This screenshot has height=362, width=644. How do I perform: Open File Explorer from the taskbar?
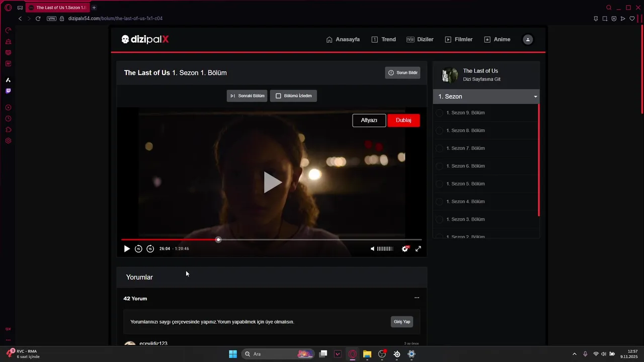click(x=367, y=354)
